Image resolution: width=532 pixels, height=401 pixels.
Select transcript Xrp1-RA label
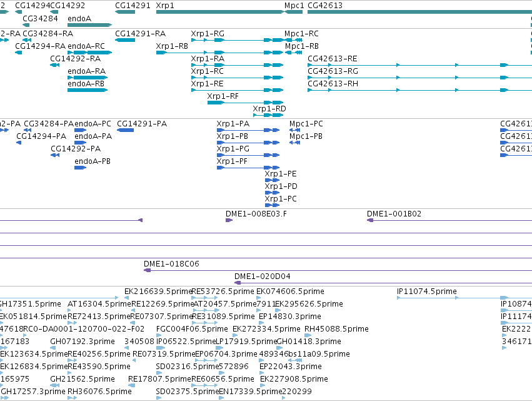pos(208,59)
